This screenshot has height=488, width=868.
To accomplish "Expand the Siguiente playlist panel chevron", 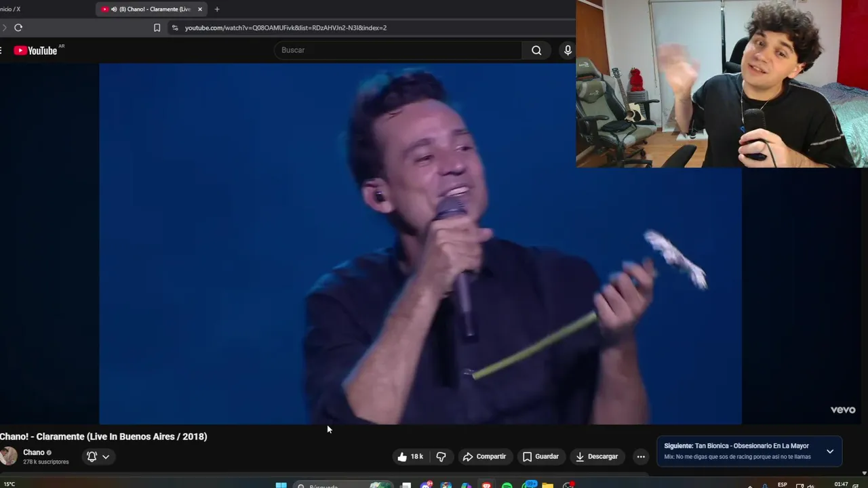I will [x=830, y=451].
